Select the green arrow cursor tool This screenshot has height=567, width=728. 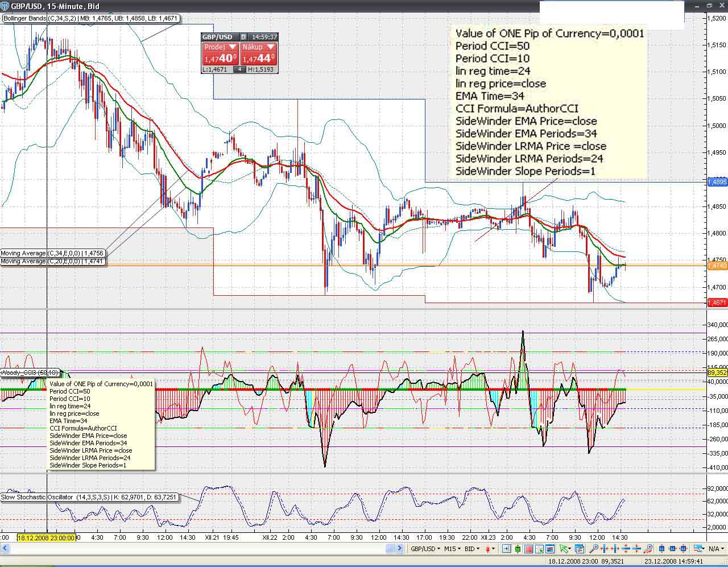(x=564, y=549)
